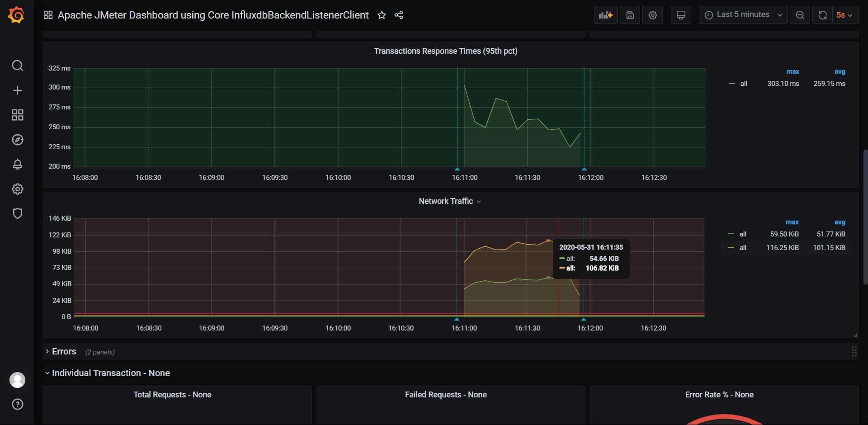Click the 259.15 ms avg value

point(829,84)
